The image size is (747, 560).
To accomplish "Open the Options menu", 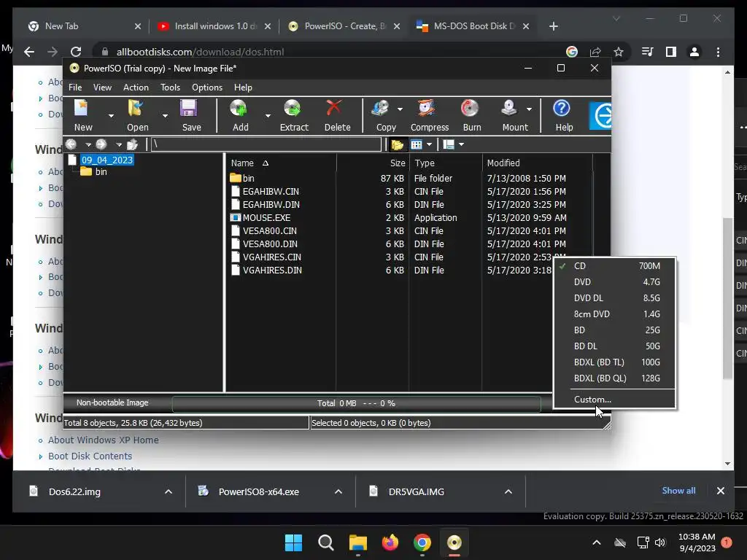I will [x=206, y=87].
